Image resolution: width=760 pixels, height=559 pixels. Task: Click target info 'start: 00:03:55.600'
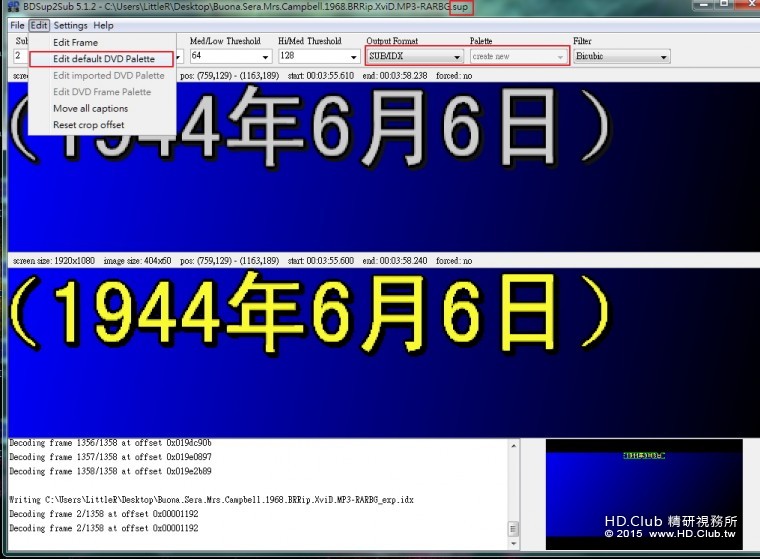(x=320, y=260)
